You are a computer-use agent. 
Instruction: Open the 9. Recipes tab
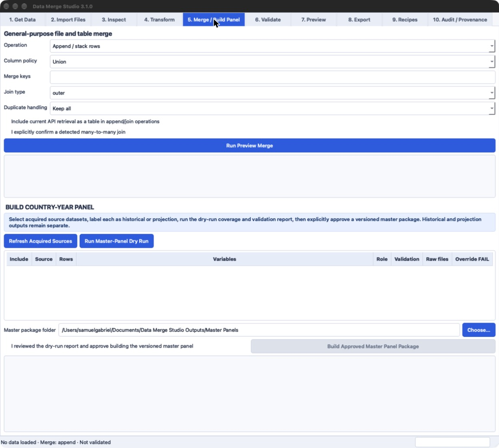[404, 19]
